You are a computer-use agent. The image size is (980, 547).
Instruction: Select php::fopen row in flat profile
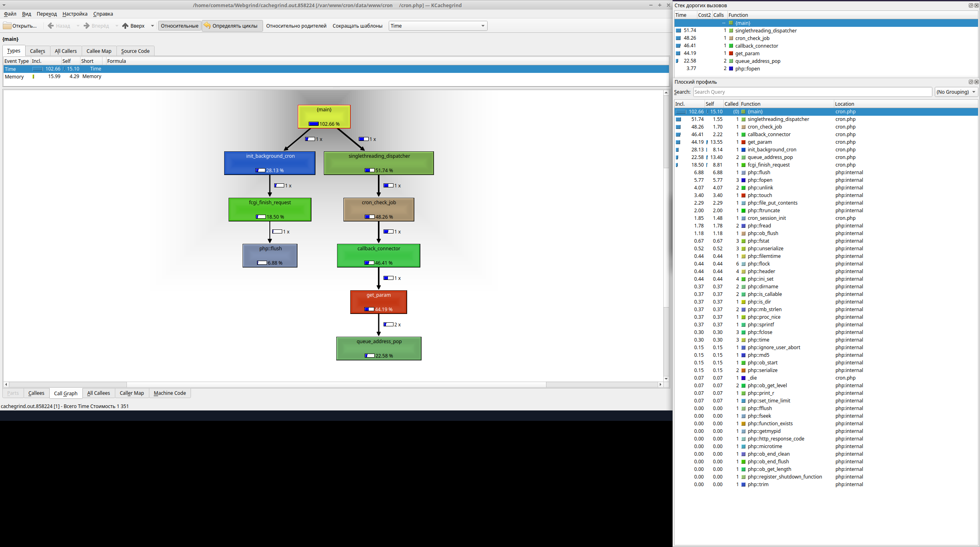coord(760,180)
